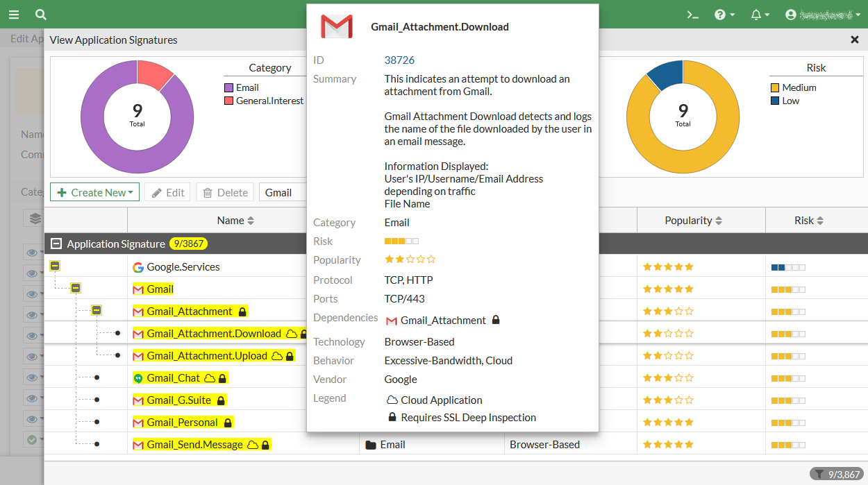The width and height of the screenshot is (868, 485).
Task: Click the magnifier search icon in top bar
Action: coord(41,15)
